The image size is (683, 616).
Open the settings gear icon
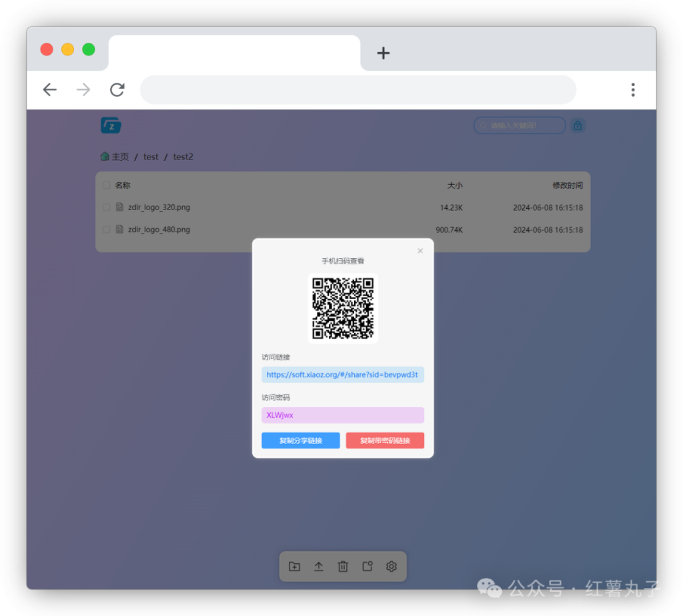coord(392,566)
